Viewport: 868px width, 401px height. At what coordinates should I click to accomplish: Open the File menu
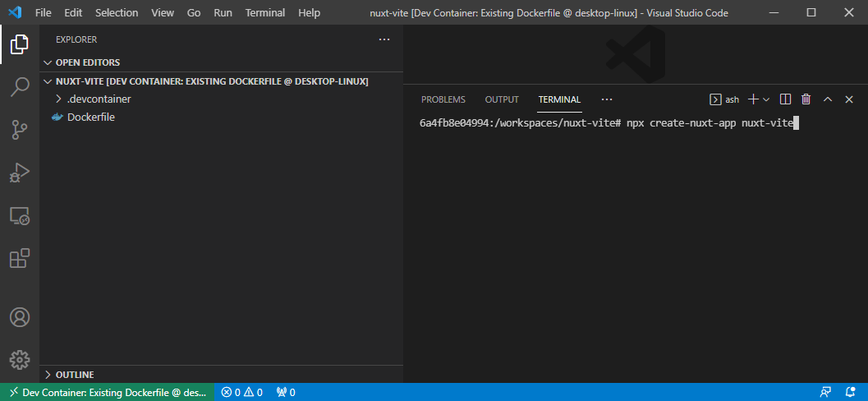[44, 13]
